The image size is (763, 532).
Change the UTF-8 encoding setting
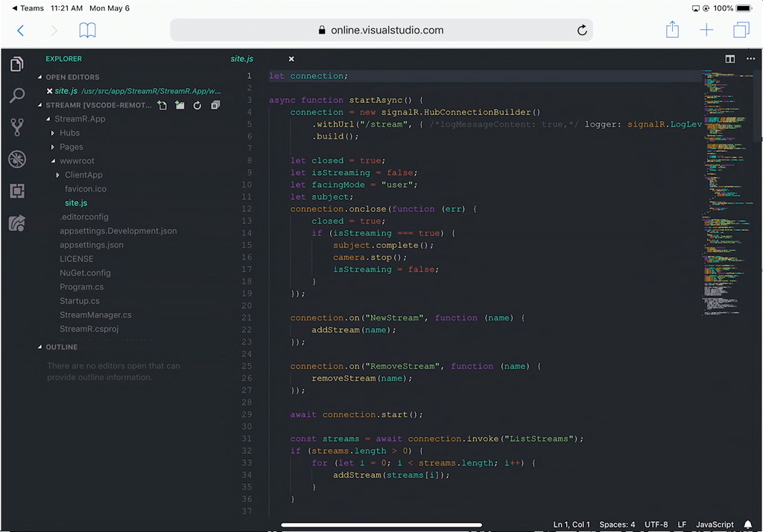coord(656,524)
